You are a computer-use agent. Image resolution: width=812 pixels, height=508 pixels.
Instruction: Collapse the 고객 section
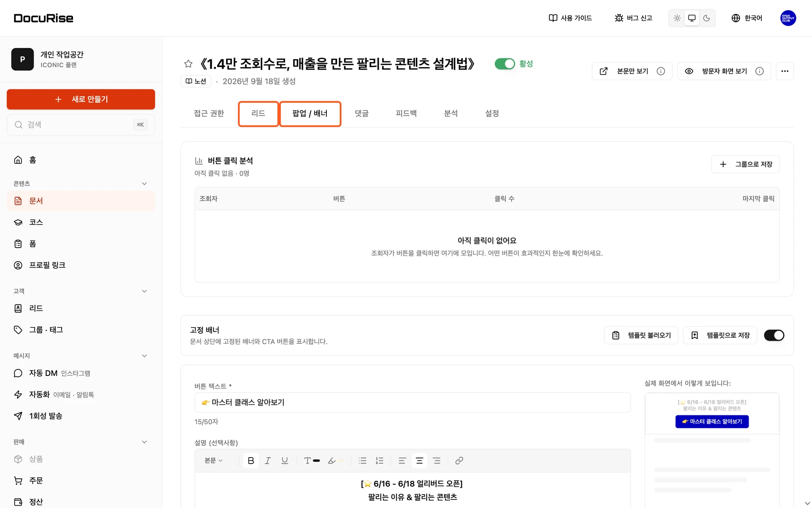pos(144,291)
